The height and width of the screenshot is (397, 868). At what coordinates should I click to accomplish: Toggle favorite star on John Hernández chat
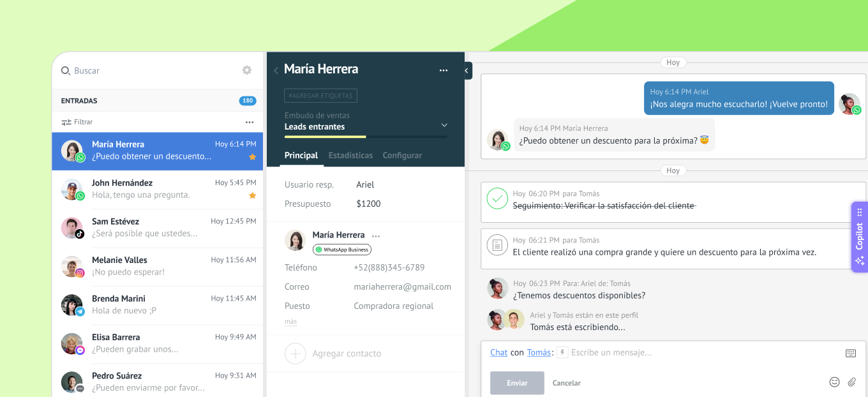pyautogui.click(x=252, y=195)
